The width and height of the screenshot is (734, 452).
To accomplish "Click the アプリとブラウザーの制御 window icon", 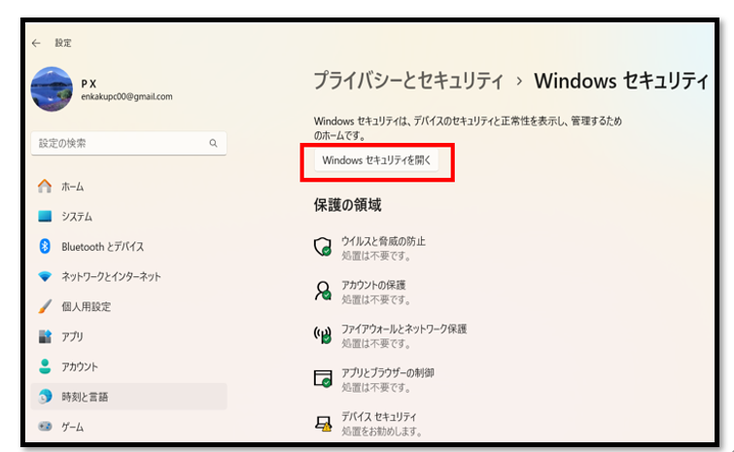I will (323, 378).
